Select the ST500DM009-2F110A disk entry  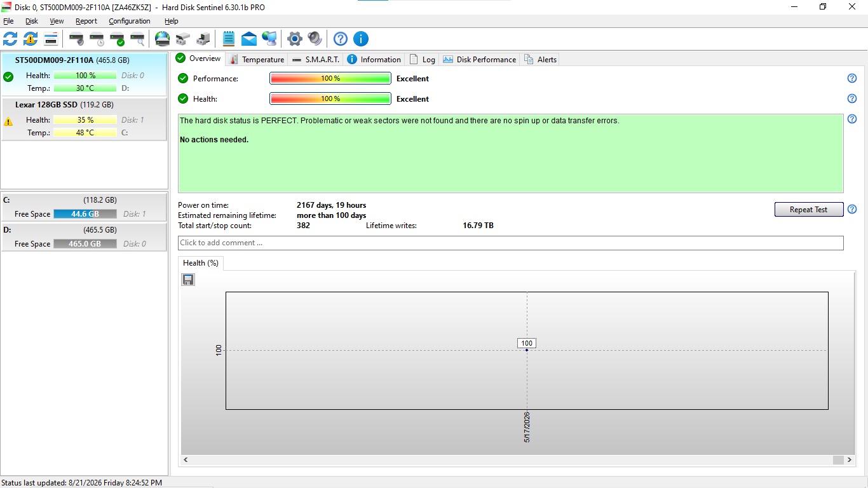tap(84, 75)
